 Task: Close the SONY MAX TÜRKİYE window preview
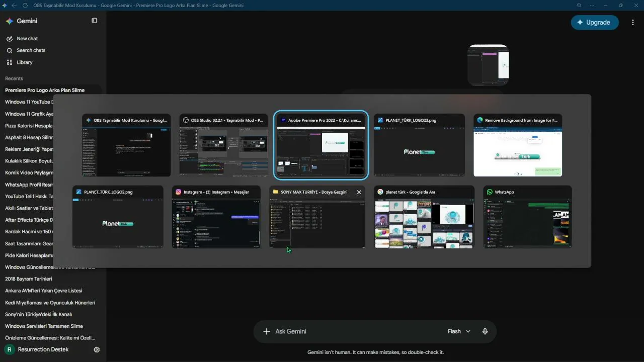pos(359,192)
